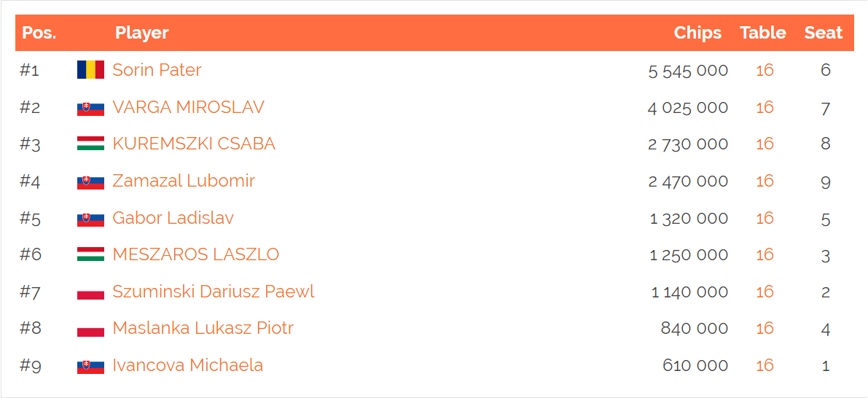Screen dimensions: 868x398
Task: Sort by the Chips column header
Action: 697,33
